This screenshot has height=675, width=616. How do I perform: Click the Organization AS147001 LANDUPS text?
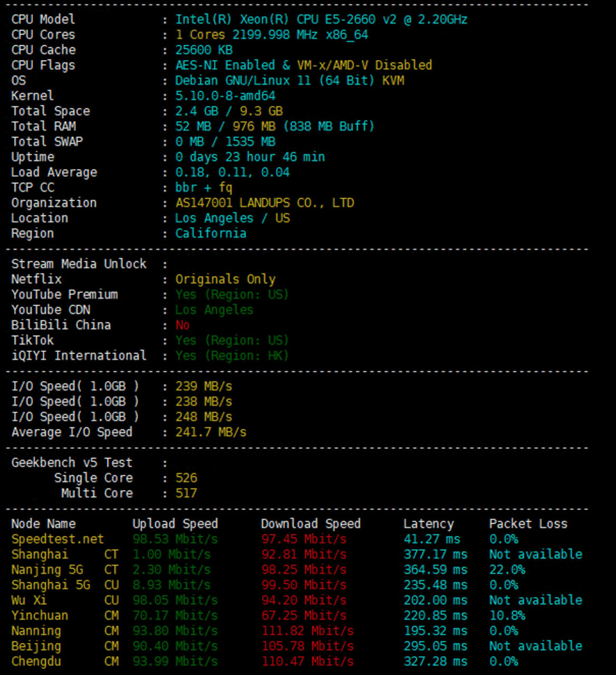point(264,203)
